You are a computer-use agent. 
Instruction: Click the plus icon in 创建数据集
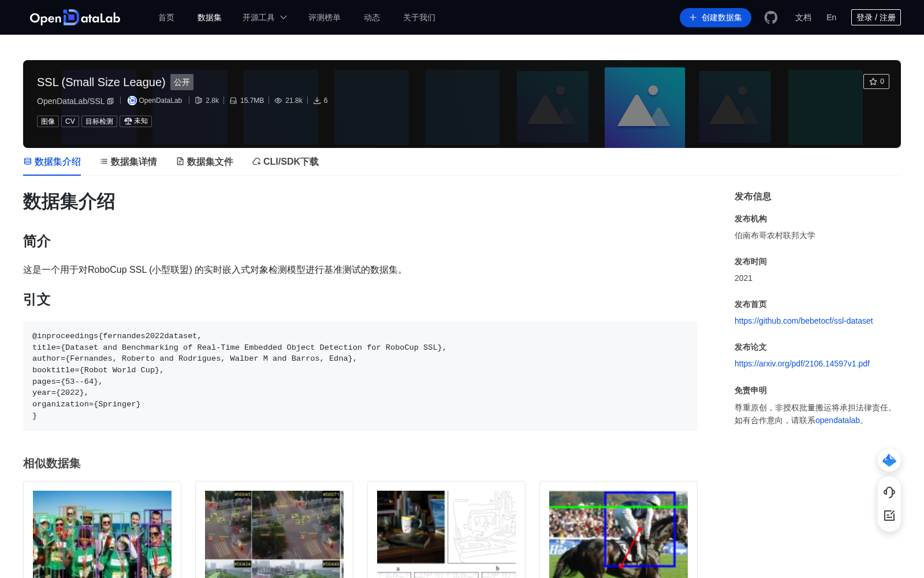click(693, 17)
